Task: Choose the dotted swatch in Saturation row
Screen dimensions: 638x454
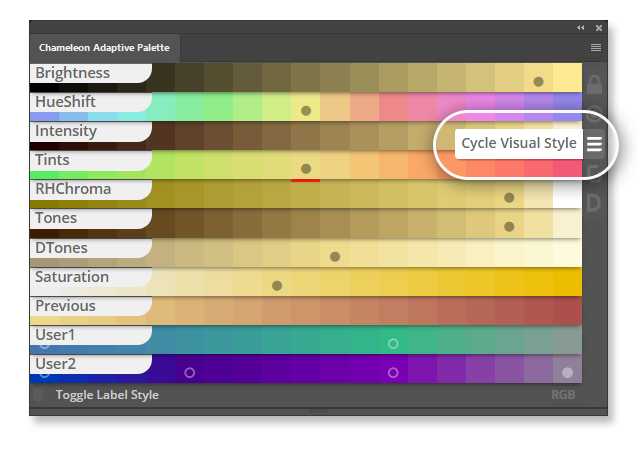Action: (x=277, y=282)
